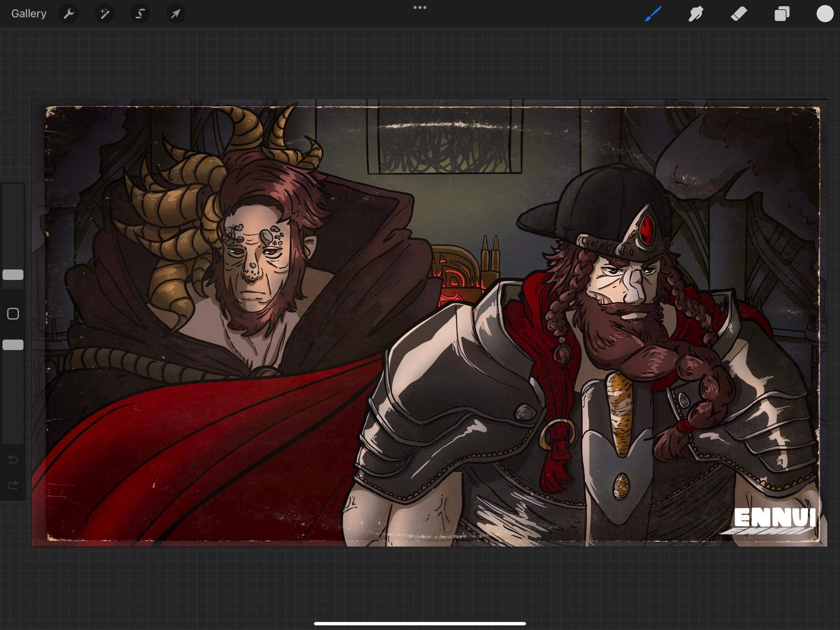Select the Smudge tool
Screen dimensions: 840x630
(696, 14)
